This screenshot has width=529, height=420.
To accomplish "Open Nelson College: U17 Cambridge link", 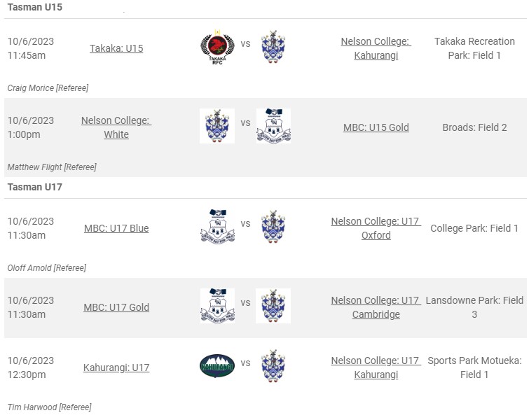I will (x=376, y=307).
